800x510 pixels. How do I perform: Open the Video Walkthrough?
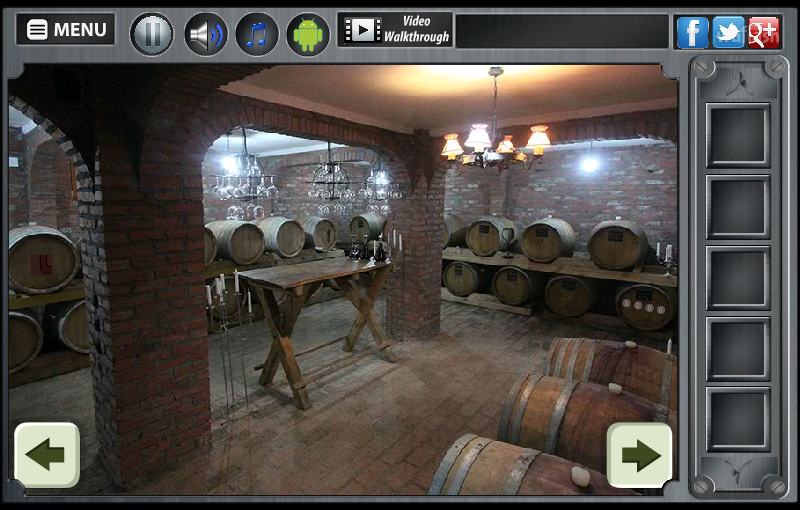point(395,30)
